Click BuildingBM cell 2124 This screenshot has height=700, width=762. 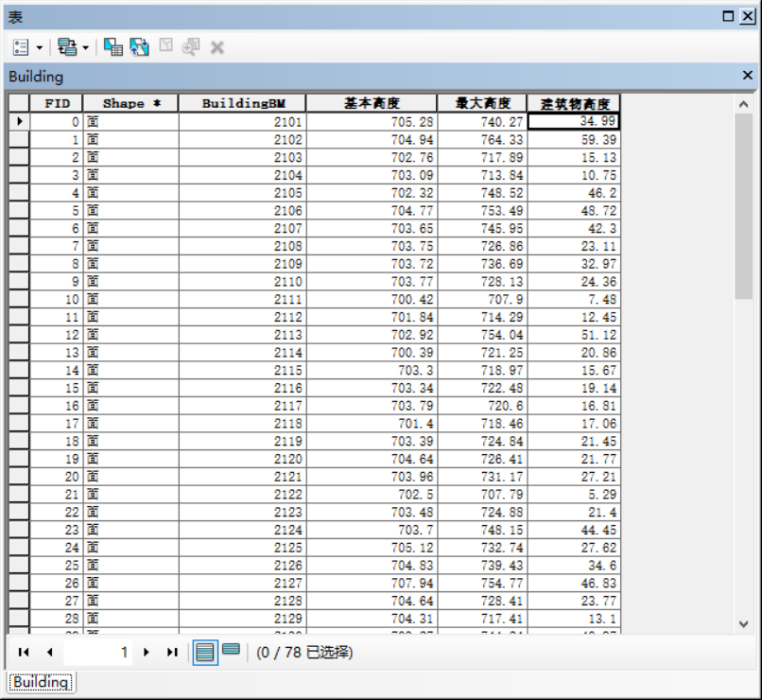coord(243,530)
